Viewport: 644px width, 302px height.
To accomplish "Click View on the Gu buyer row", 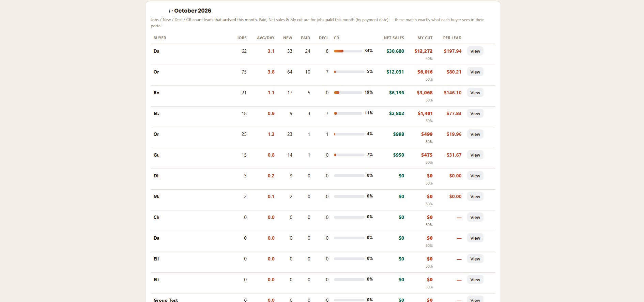I will (475, 155).
